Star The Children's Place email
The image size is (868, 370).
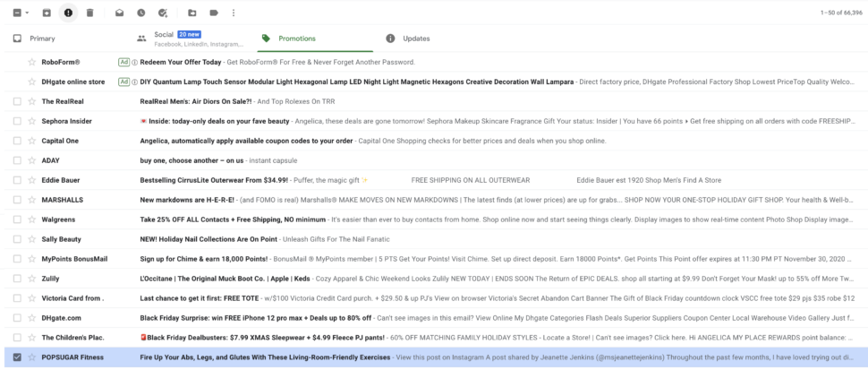[32, 338]
